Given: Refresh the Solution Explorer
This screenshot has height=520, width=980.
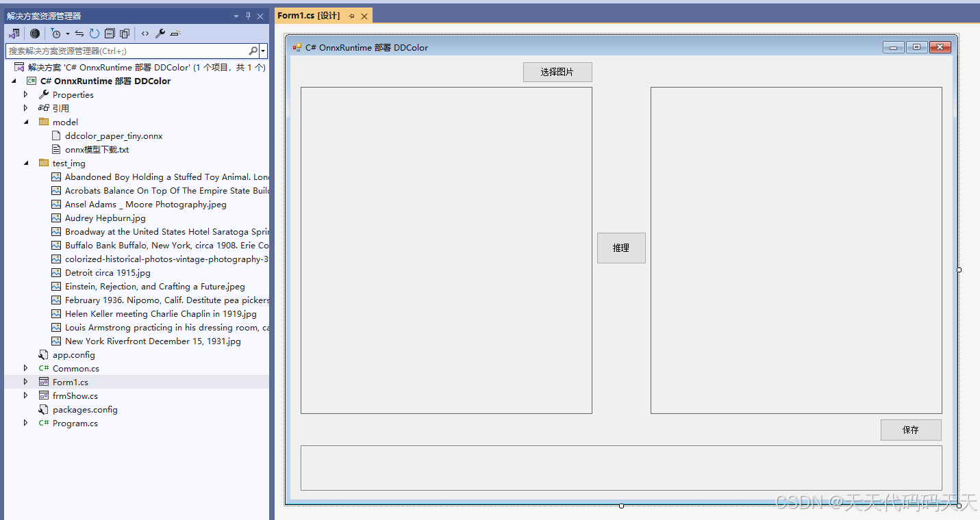Looking at the screenshot, I should 95,34.
